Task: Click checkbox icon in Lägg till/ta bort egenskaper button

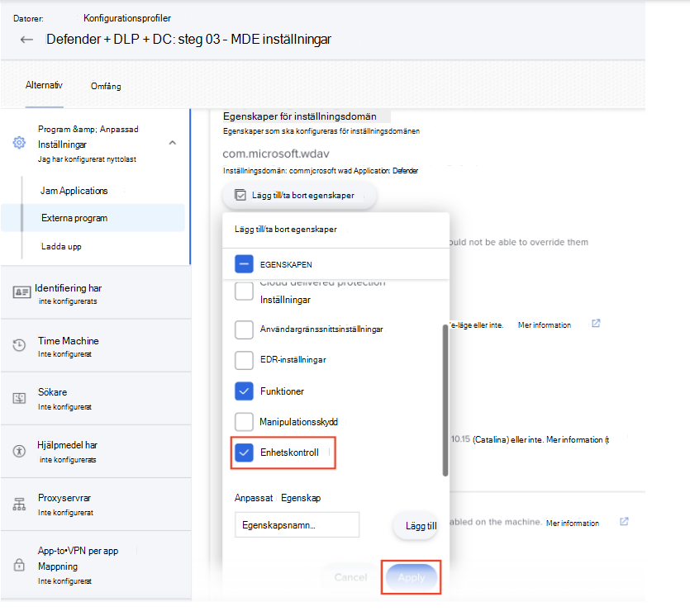Action: pyautogui.click(x=240, y=195)
